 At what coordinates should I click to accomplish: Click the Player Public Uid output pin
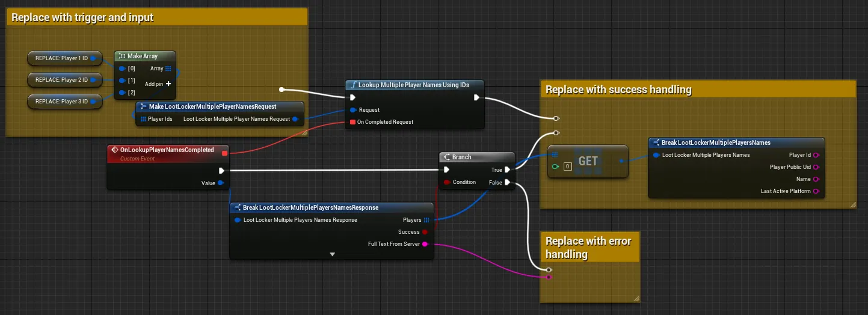(817, 167)
